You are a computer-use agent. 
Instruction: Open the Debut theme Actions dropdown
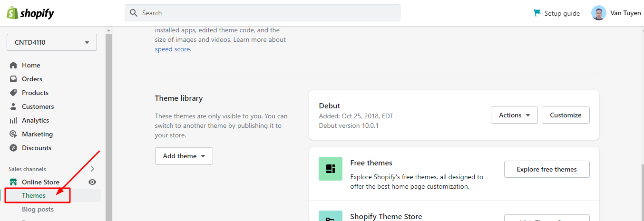click(x=514, y=115)
